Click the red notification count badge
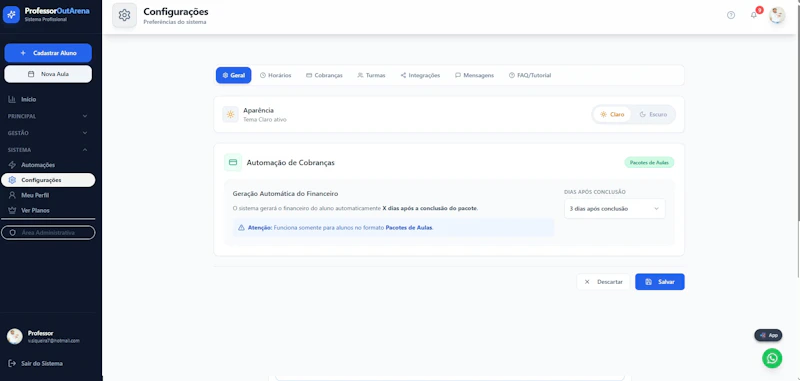 (x=759, y=10)
